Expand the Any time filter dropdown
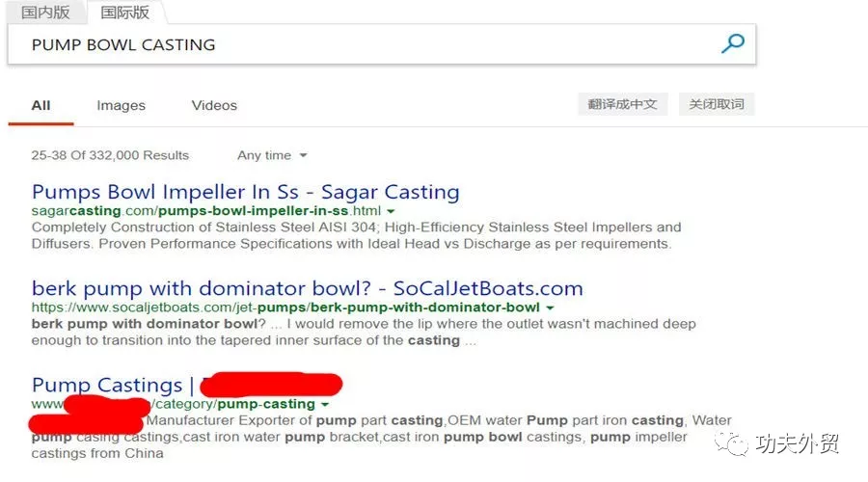 point(272,155)
